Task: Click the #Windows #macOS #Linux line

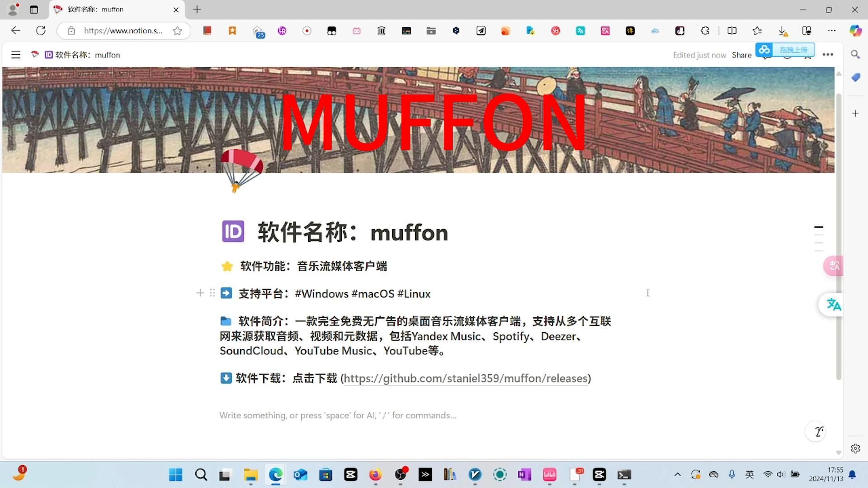Action: pos(363,294)
